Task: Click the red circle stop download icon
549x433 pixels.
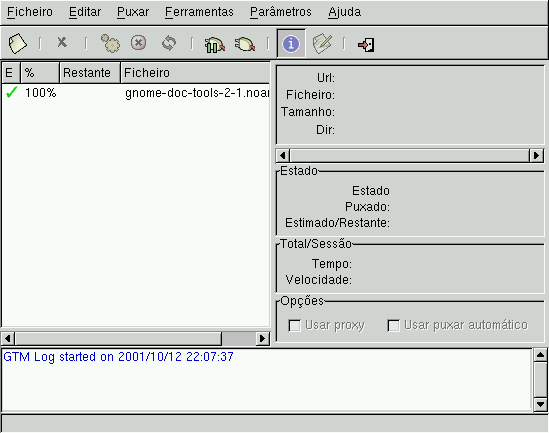Action: 139,43
